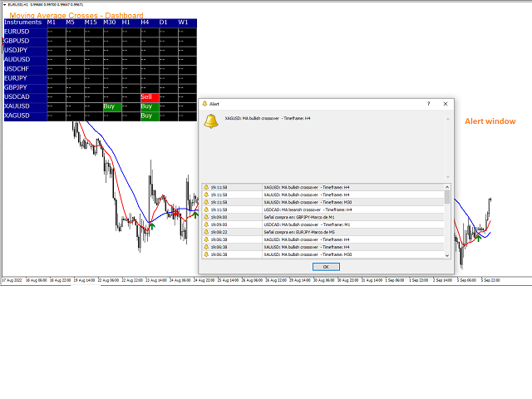Select the 19:11:58 XAUUSD bullish crossover H4 row
This screenshot has width=532, height=399.
pyautogui.click(x=323, y=195)
